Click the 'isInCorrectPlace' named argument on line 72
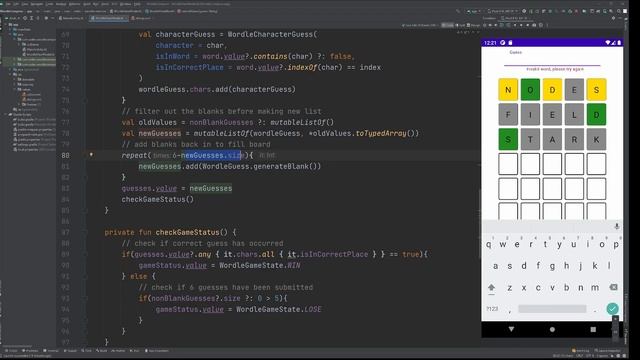Image resolution: width=640 pixels, height=360 pixels. click(189, 67)
